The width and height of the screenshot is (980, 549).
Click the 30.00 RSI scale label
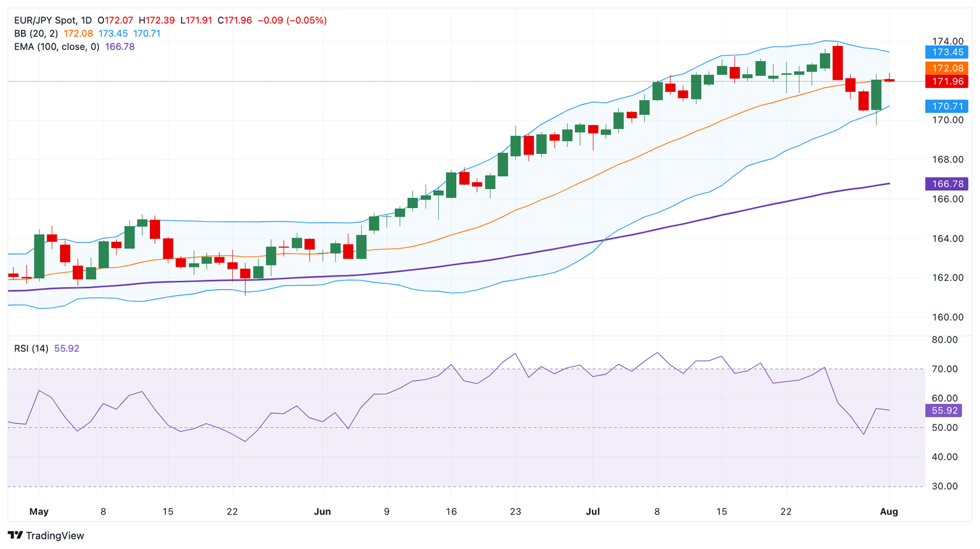click(x=944, y=486)
